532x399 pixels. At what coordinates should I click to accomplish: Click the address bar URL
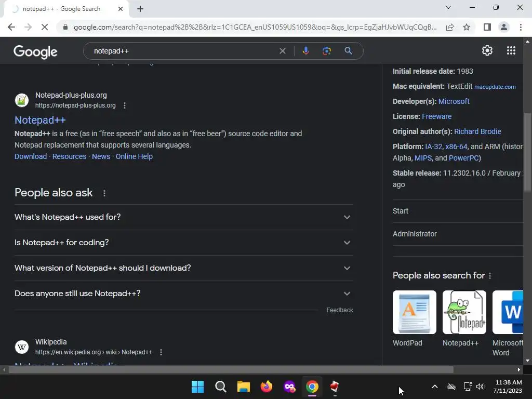[255, 27]
